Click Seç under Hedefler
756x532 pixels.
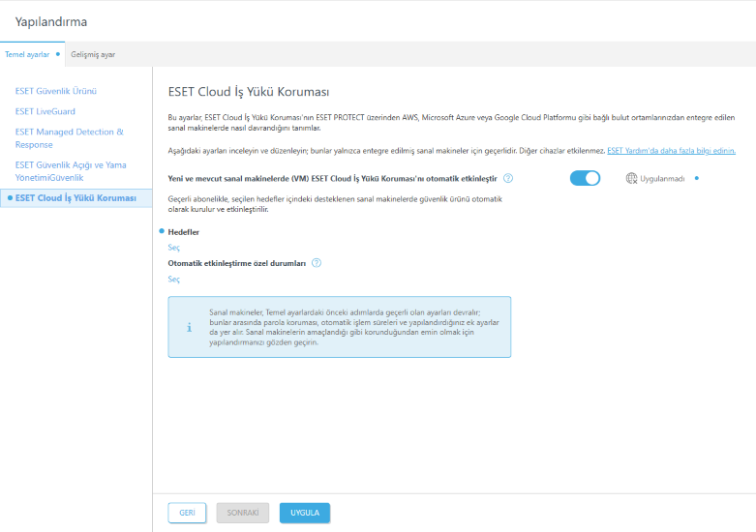(x=173, y=248)
